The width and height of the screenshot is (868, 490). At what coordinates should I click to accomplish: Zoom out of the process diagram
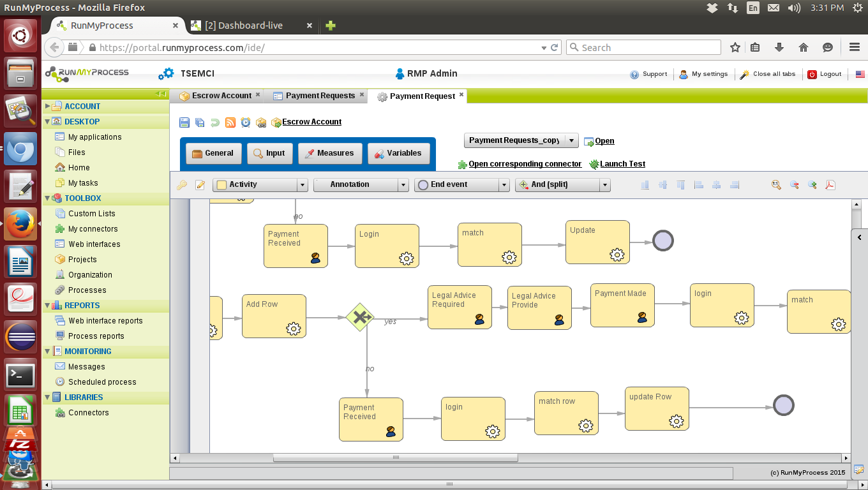(795, 184)
